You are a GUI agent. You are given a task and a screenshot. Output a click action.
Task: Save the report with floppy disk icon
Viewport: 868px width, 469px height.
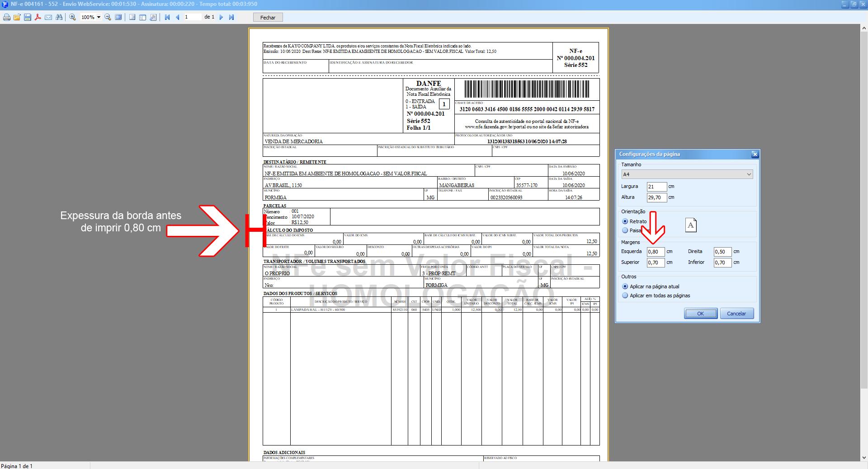[28, 17]
